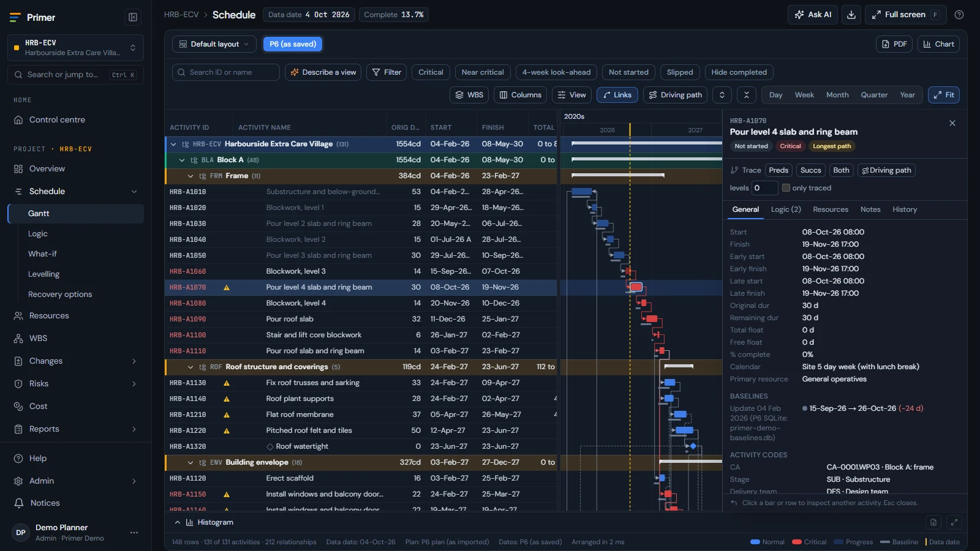This screenshot has width=980, height=551.
Task: Click the Ask AI button
Action: tap(813, 15)
